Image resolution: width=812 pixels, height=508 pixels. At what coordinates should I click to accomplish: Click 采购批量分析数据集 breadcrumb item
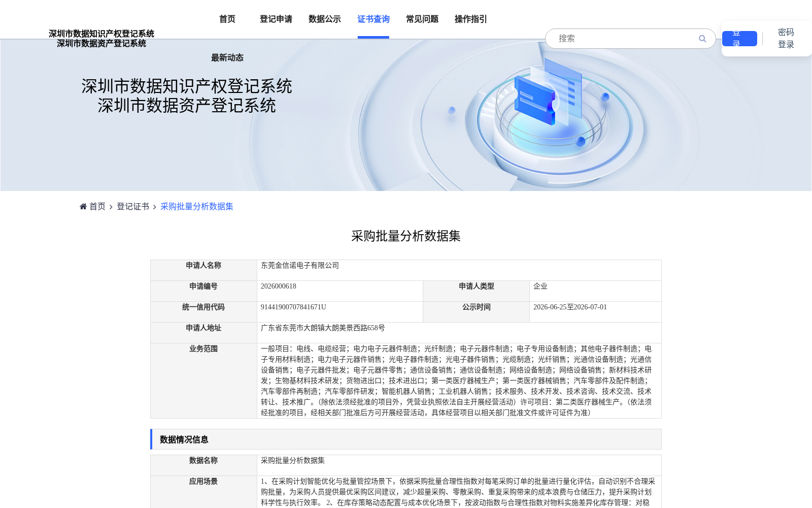pyautogui.click(x=197, y=206)
